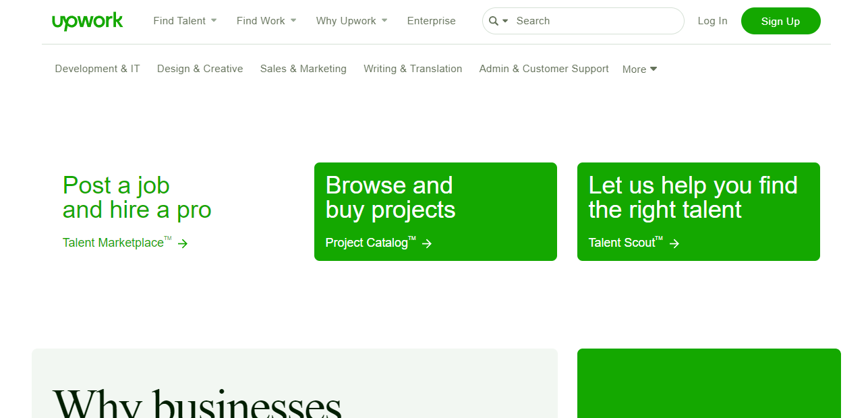Expand the Why Upwork dropdown arrow
The width and height of the screenshot is (868, 418).
[x=384, y=20]
